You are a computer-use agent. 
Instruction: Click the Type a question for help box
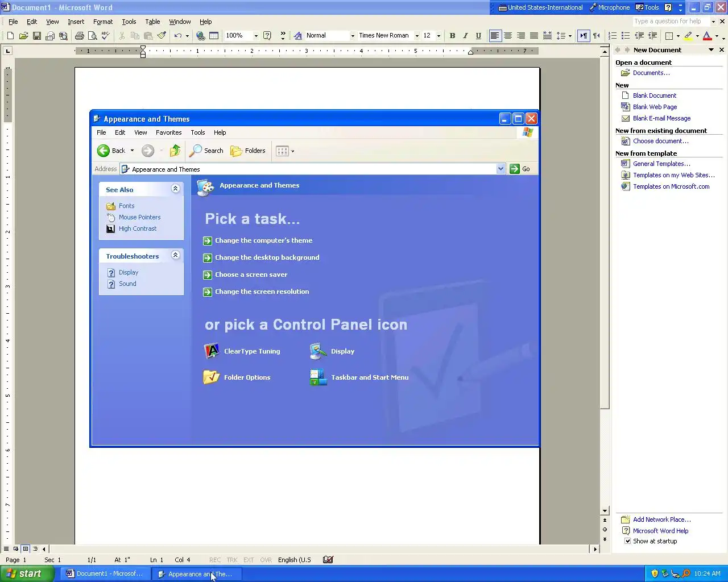pos(671,22)
